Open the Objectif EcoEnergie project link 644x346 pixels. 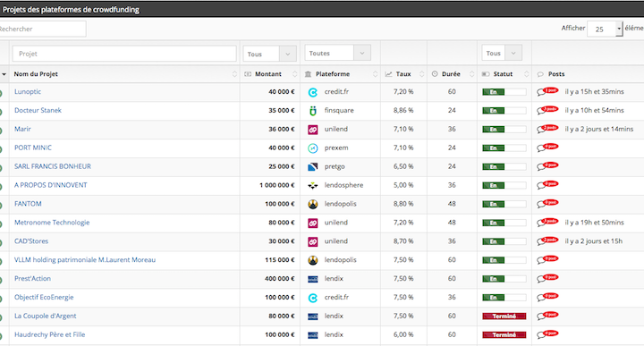point(44,297)
